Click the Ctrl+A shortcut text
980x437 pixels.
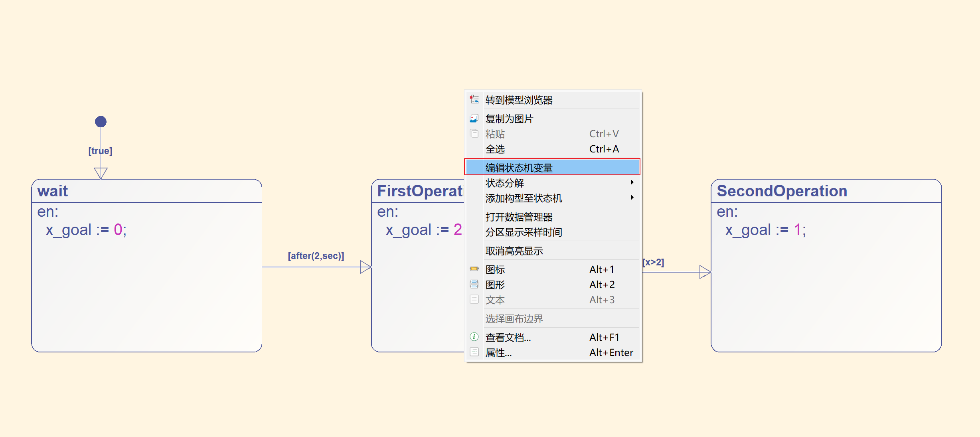click(604, 149)
